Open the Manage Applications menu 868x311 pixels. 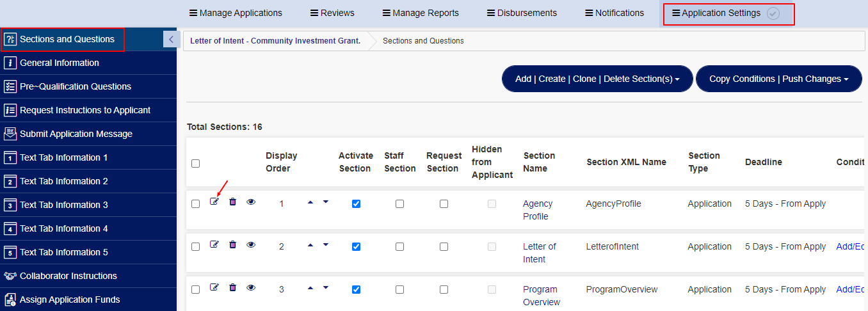coord(235,13)
